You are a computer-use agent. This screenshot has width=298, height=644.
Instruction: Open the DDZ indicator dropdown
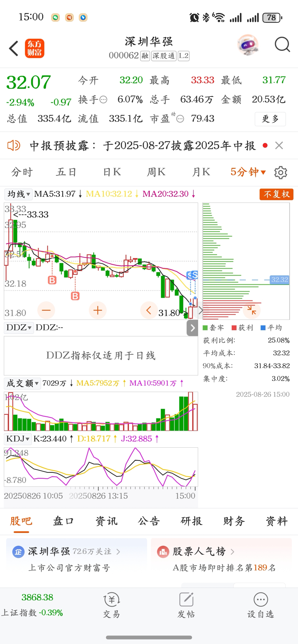pyautogui.click(x=19, y=327)
